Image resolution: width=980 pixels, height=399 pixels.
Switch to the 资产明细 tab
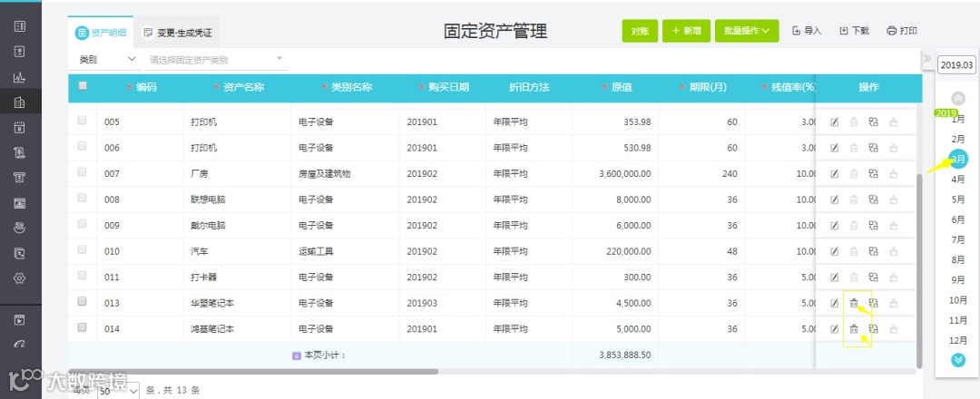101,33
